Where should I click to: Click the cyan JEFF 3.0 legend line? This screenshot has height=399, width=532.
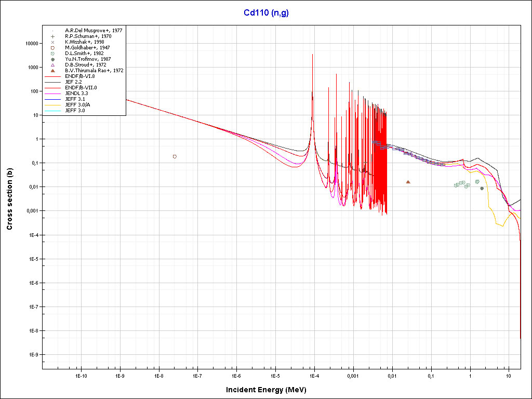pos(53,110)
